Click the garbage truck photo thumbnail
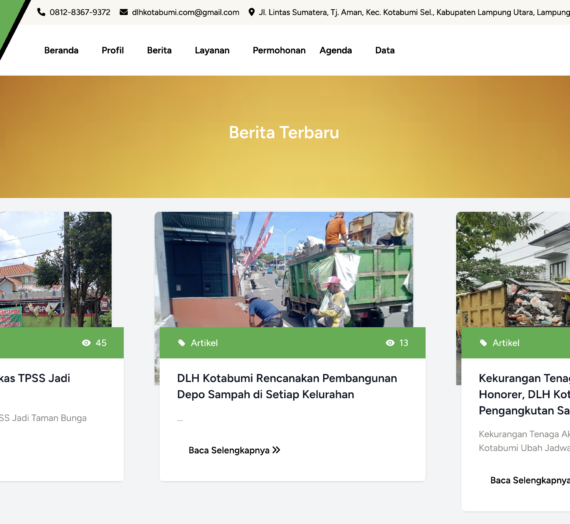 click(284, 269)
